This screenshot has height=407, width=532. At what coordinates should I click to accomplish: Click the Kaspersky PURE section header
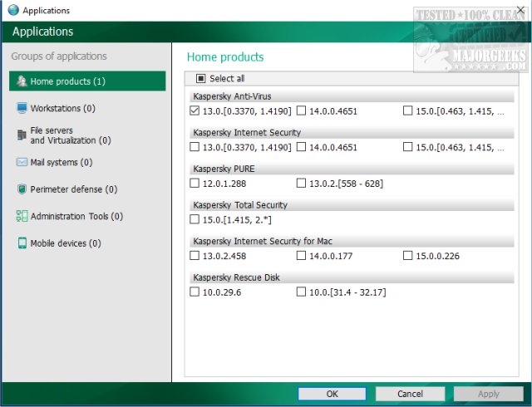point(352,169)
